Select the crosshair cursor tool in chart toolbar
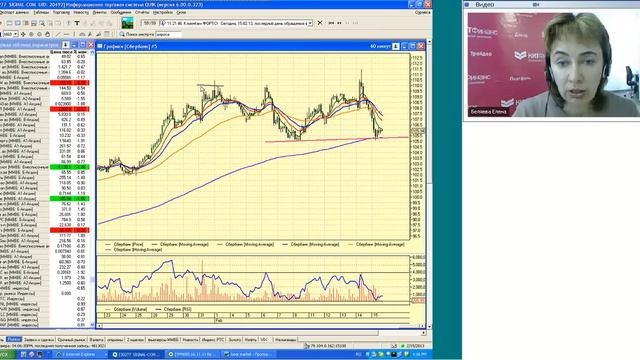This screenshot has width=640, height=360. point(23,34)
